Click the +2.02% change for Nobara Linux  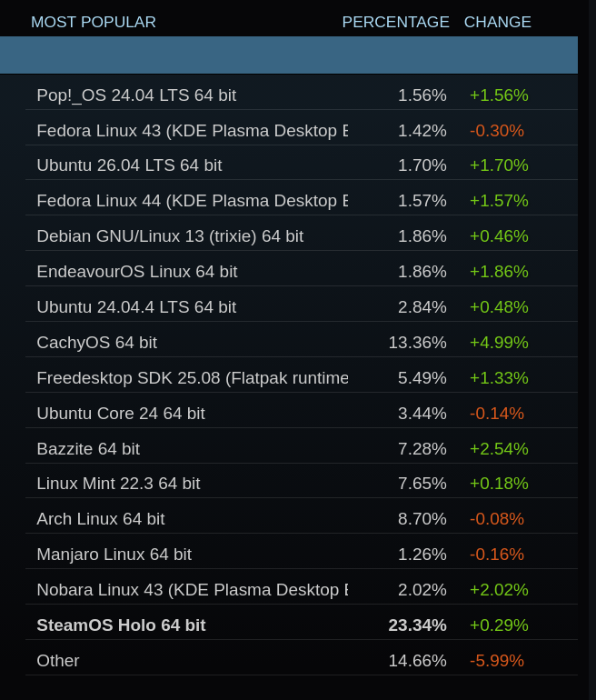pyautogui.click(x=499, y=590)
